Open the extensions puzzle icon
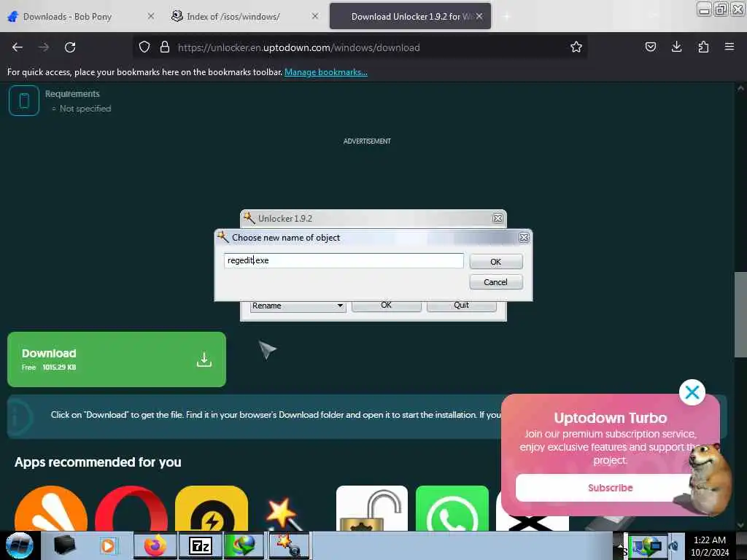 (x=703, y=47)
